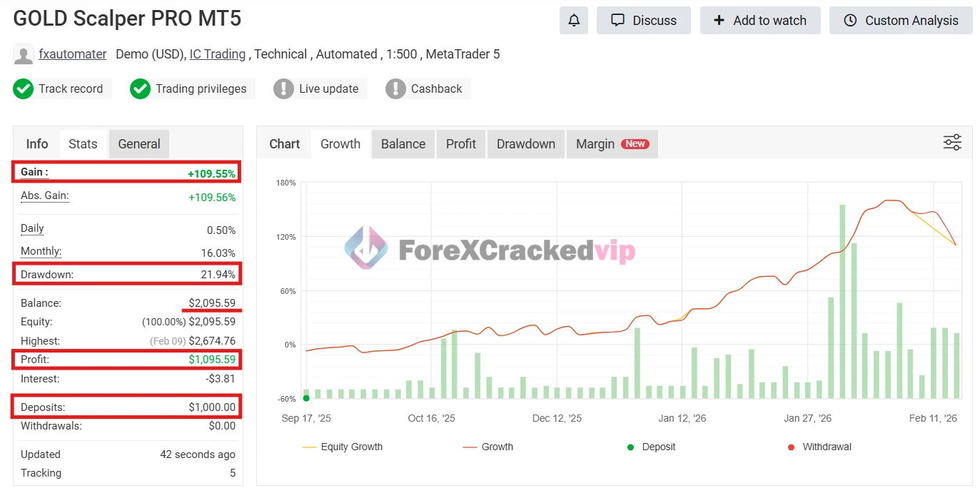Open the General tab
This screenshot has width=980, height=498.
pos(138,143)
